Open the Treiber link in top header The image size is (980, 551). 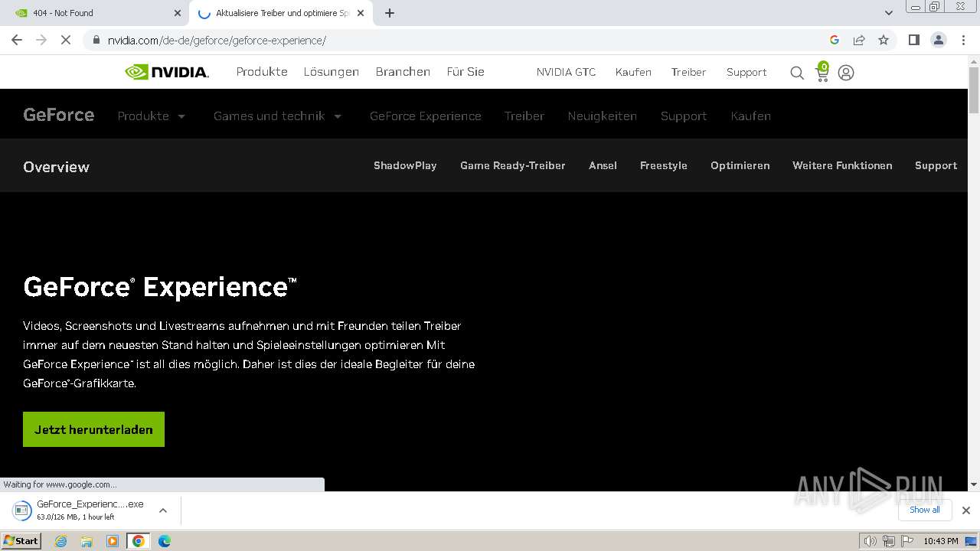pyautogui.click(x=688, y=72)
